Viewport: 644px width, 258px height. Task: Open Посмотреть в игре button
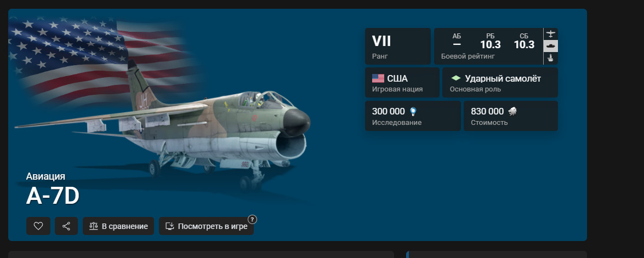[206, 226]
